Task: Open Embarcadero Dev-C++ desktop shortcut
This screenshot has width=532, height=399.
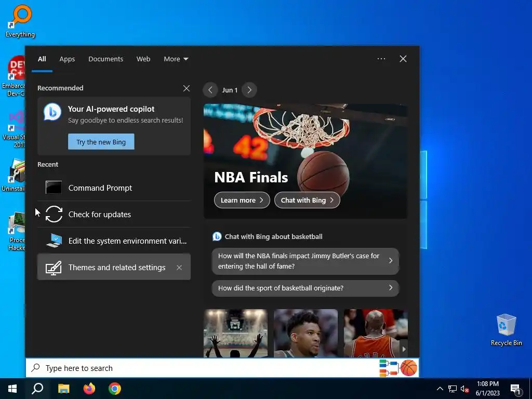Action: [x=14, y=76]
